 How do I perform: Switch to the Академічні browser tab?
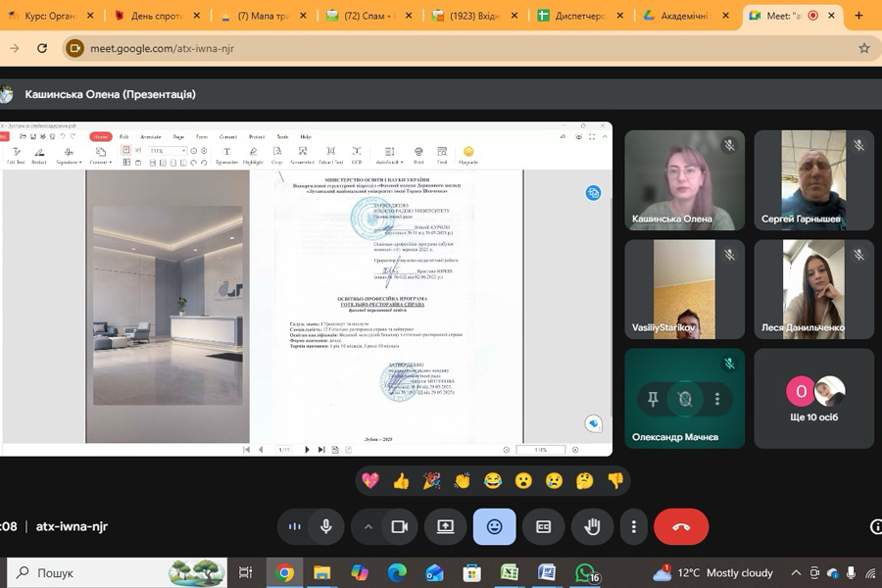685,17
